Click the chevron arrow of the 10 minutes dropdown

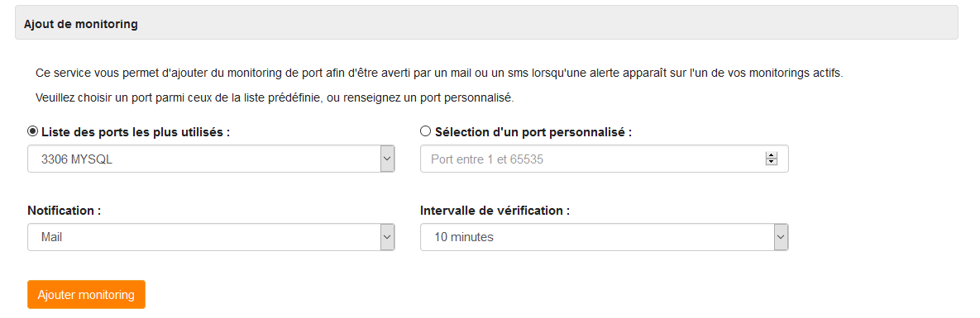pos(781,237)
